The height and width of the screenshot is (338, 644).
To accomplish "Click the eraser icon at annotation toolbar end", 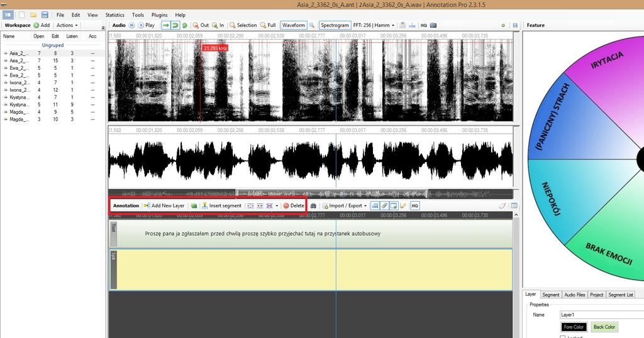I will [x=502, y=205].
